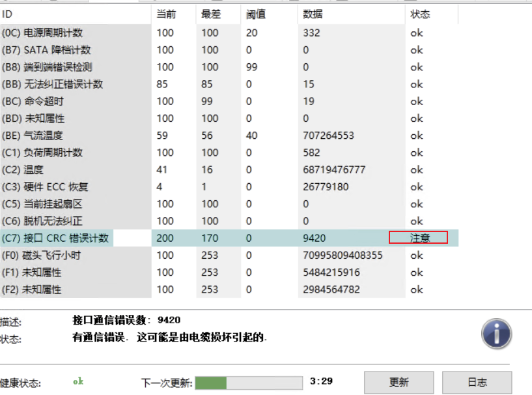The width and height of the screenshot is (532, 395).
Task: Click the 注意 status cell
Action: [419, 238]
